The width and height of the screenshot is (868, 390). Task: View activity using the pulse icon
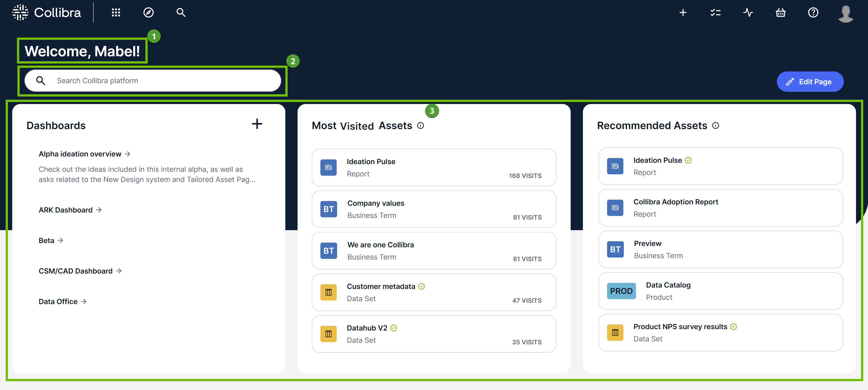[x=748, y=12]
